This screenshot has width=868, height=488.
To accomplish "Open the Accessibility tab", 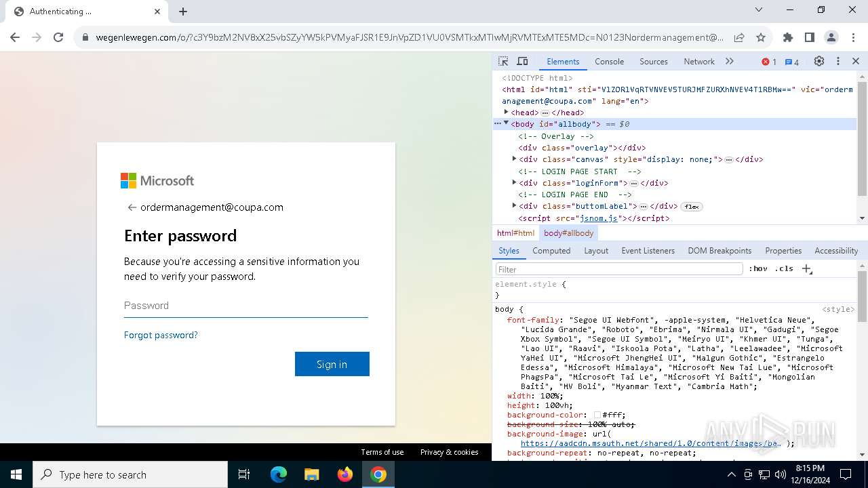I will [x=836, y=251].
